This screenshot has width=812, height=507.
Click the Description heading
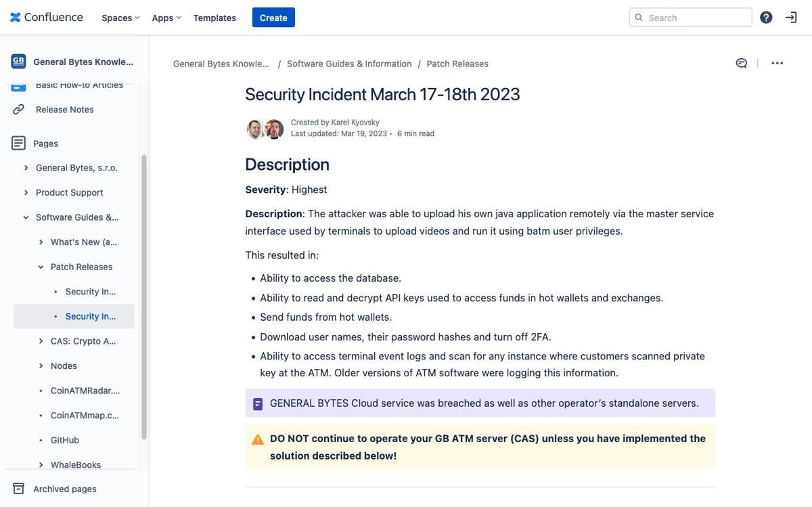pos(287,164)
